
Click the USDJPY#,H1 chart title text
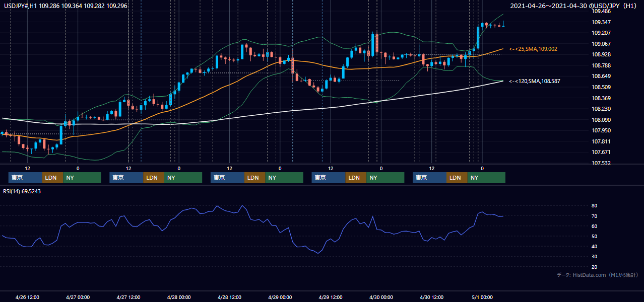tap(65, 6)
